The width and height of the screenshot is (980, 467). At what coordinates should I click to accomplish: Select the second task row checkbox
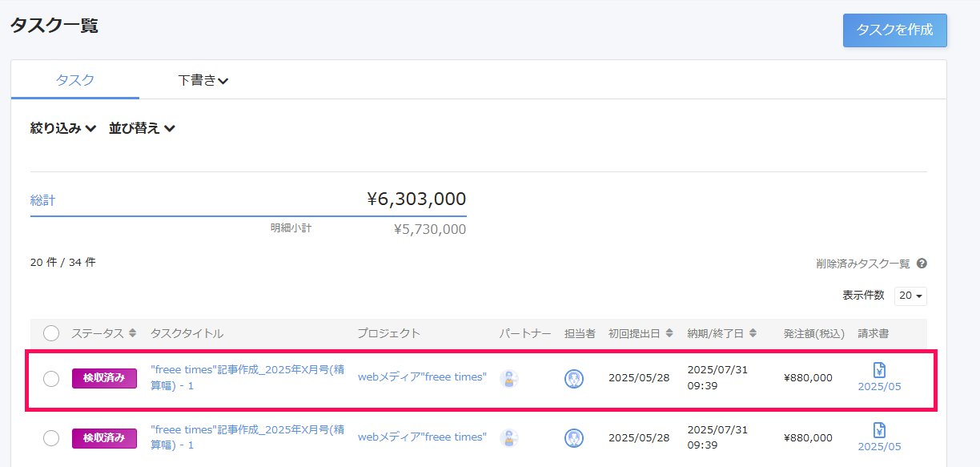51,438
